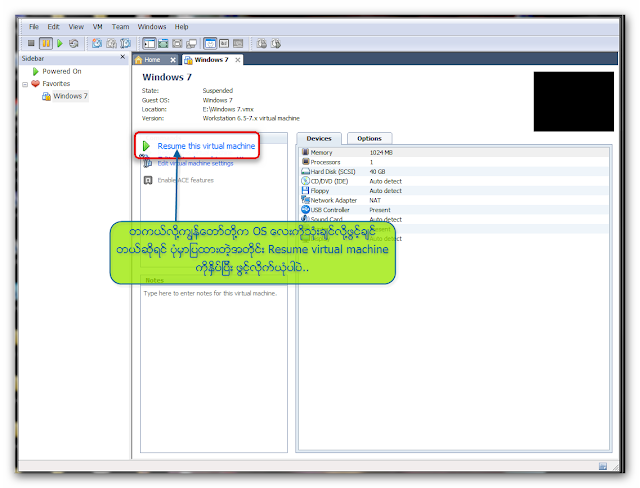Image resolution: width=640 pixels, height=488 pixels.
Task: Switch to the Home tab
Action: 152,60
